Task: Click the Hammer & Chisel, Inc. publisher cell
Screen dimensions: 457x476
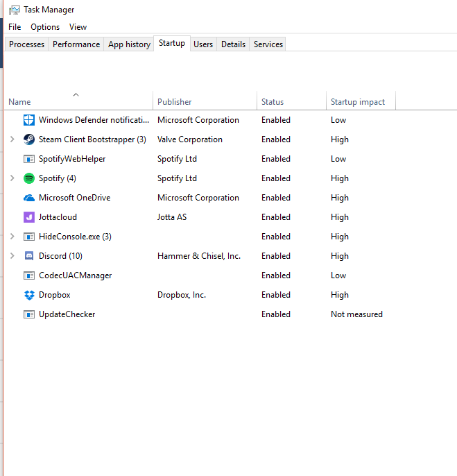Action: point(199,256)
